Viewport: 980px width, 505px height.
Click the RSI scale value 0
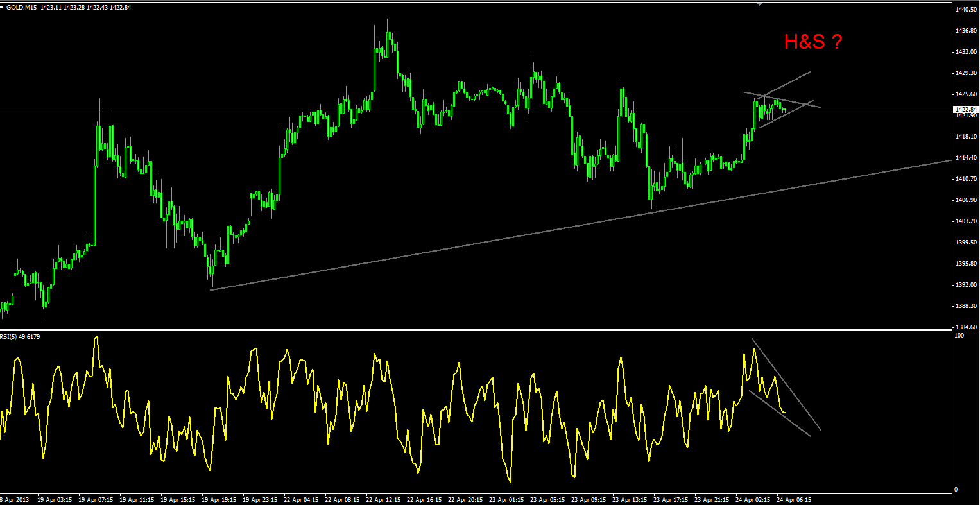coord(957,490)
